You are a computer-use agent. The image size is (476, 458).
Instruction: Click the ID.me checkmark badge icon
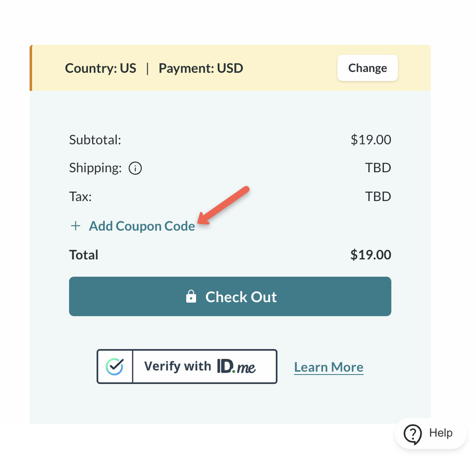[x=115, y=366]
